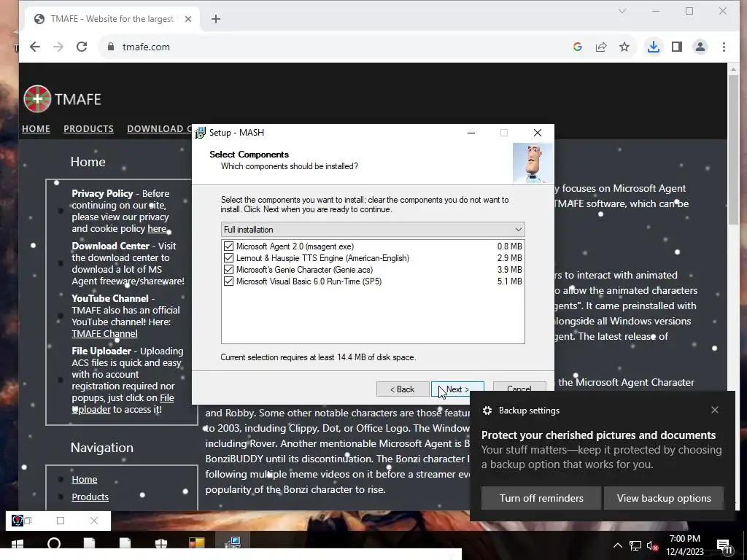The image size is (747, 560).
Task: Click the Back button in setup
Action: pyautogui.click(x=403, y=389)
